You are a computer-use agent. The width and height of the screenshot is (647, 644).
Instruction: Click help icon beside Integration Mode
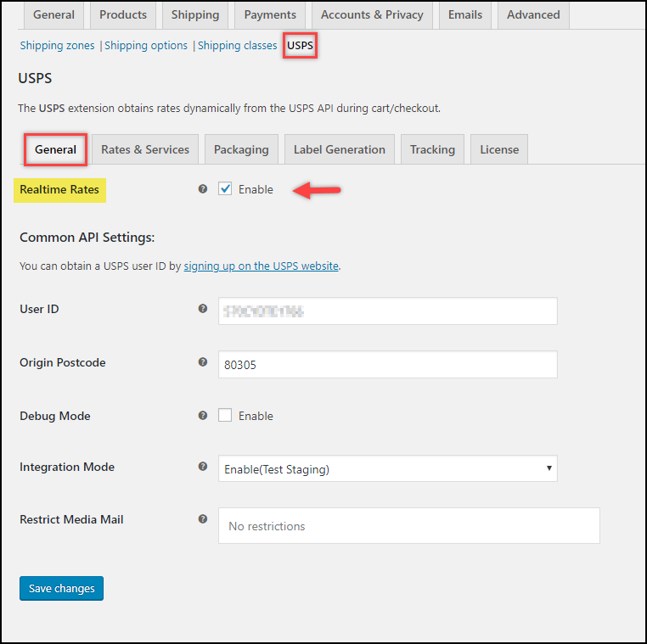tap(203, 467)
